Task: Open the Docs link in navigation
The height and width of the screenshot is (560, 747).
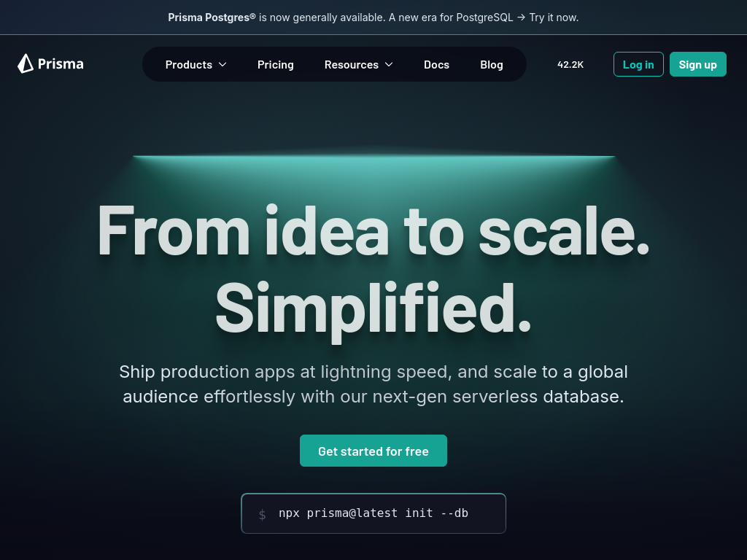Action: 436,65
